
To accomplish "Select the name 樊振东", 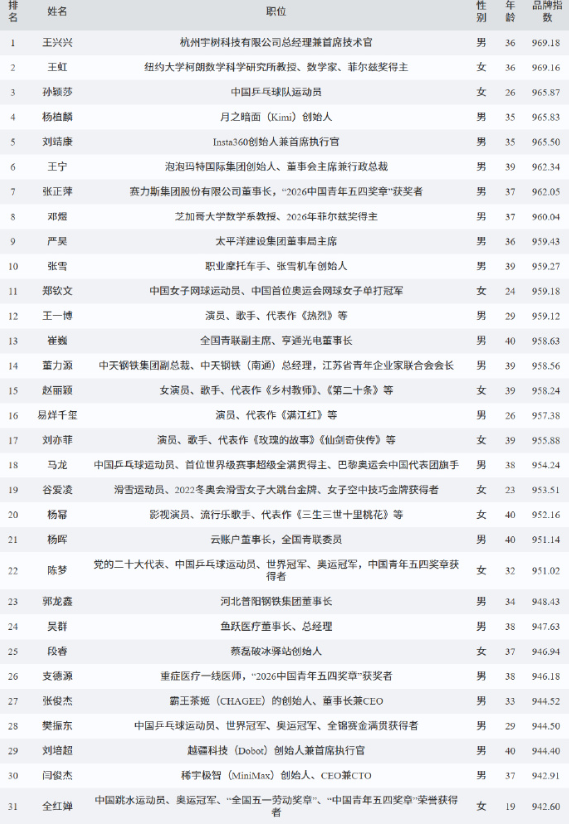I will (x=57, y=726).
